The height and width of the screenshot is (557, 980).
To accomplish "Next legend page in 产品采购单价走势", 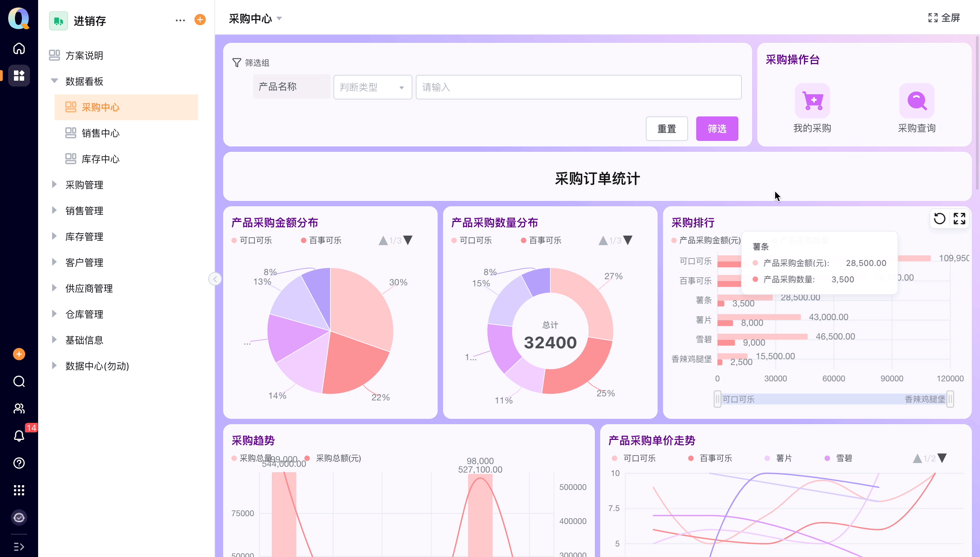I will (x=942, y=458).
